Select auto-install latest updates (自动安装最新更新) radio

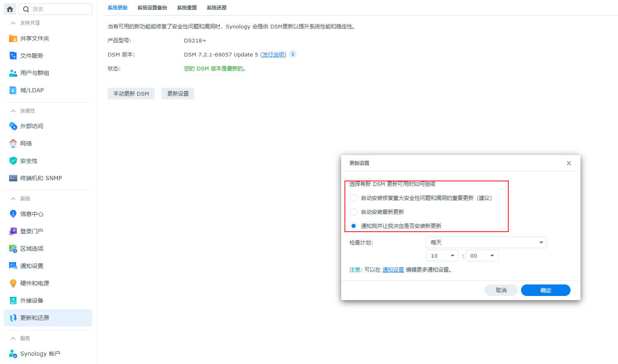coord(354,212)
